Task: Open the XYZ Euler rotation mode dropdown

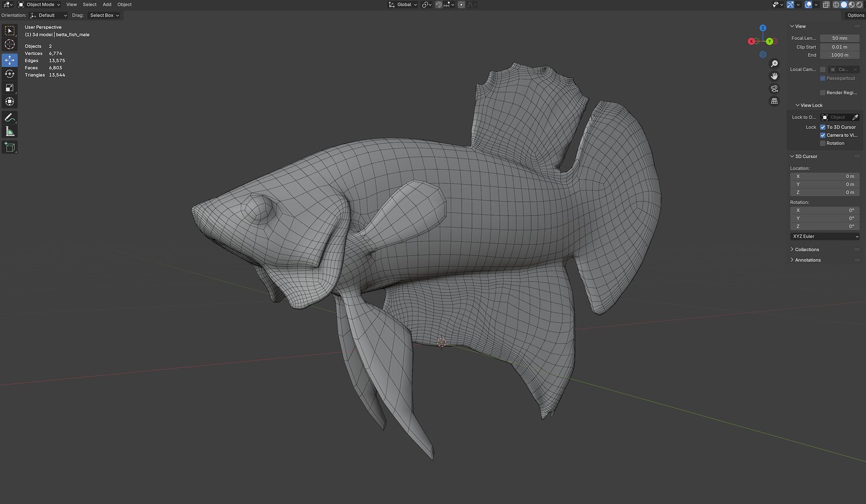Action: click(825, 236)
